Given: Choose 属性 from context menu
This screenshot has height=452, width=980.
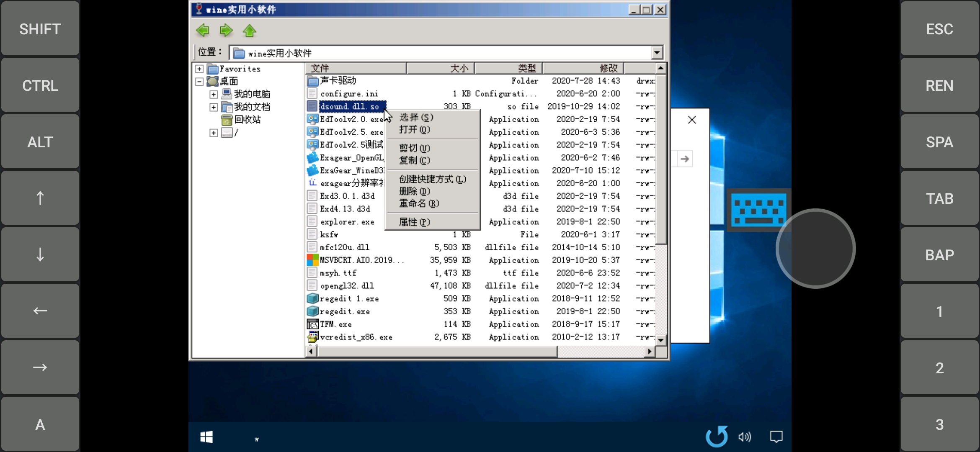Looking at the screenshot, I should pyautogui.click(x=414, y=222).
